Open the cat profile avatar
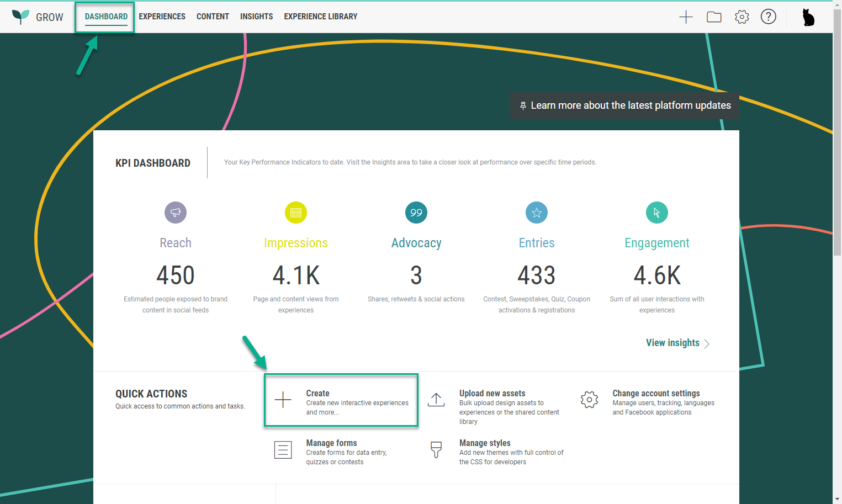The width and height of the screenshot is (842, 504). point(808,17)
